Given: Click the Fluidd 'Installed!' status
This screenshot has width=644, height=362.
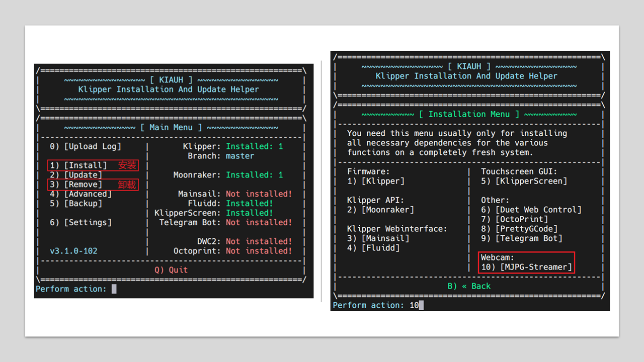Looking at the screenshot, I should 250,203.
